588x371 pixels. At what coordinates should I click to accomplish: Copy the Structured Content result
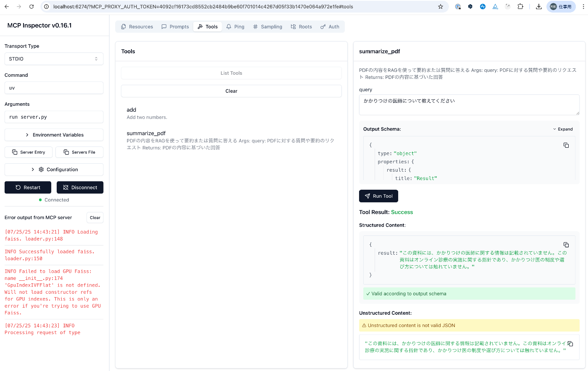tap(566, 245)
